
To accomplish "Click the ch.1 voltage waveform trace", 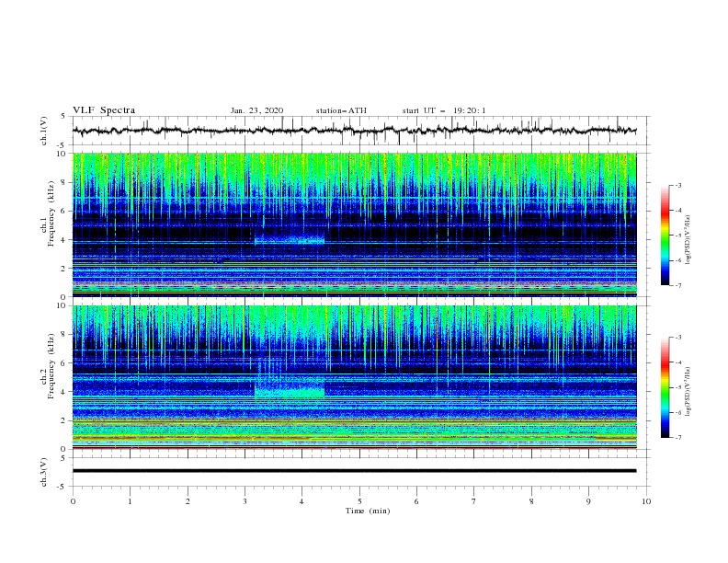I will click(354, 131).
